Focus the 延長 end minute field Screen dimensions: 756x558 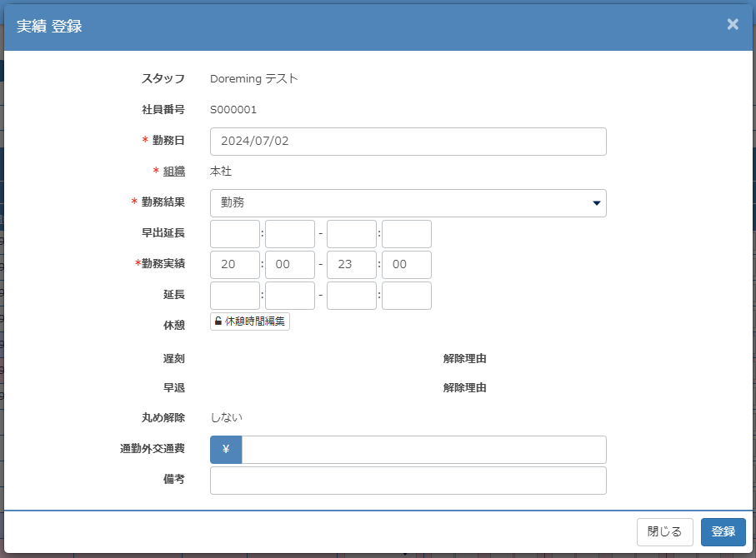coord(406,296)
